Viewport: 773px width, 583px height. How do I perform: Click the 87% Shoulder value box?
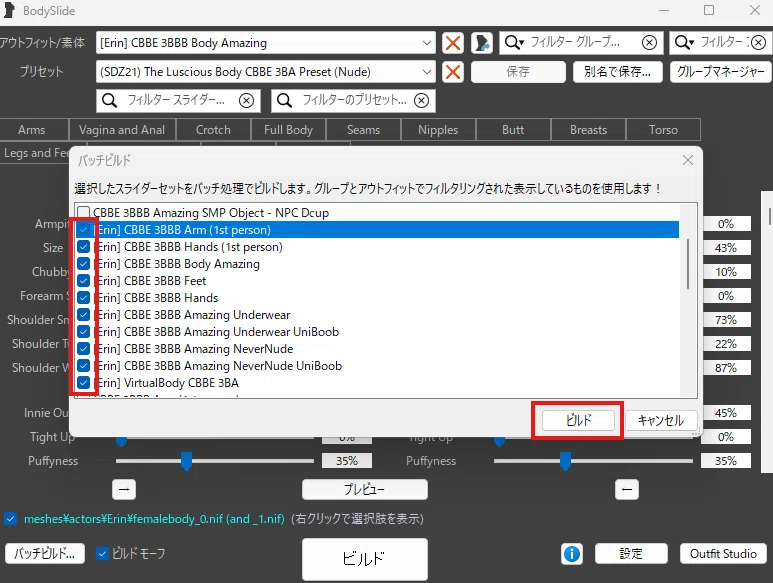726,368
